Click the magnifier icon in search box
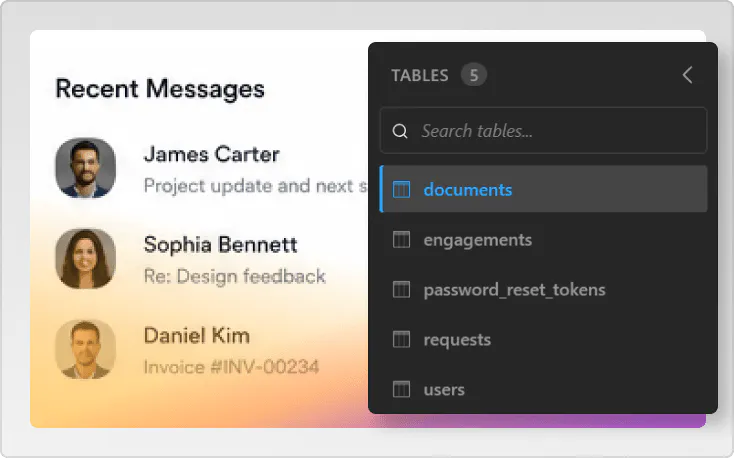 point(400,131)
